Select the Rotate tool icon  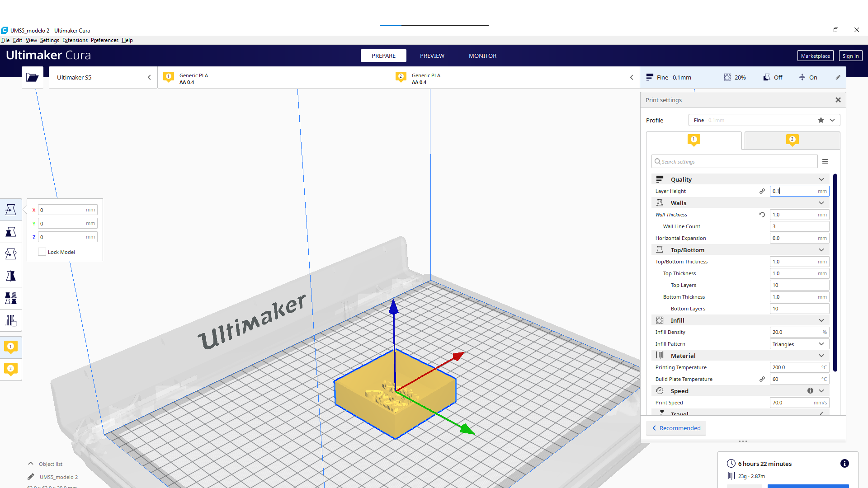pos(11,254)
